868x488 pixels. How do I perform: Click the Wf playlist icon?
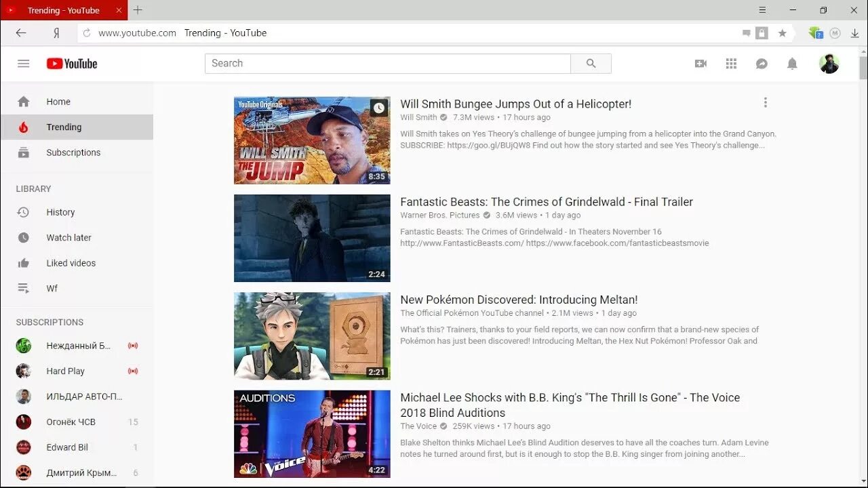pos(24,289)
